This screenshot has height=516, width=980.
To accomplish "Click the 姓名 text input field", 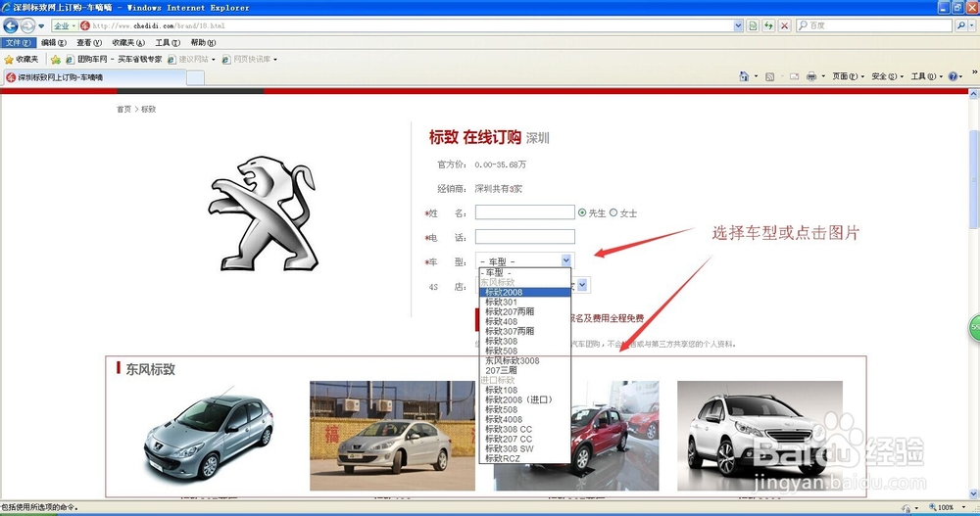I will (525, 212).
